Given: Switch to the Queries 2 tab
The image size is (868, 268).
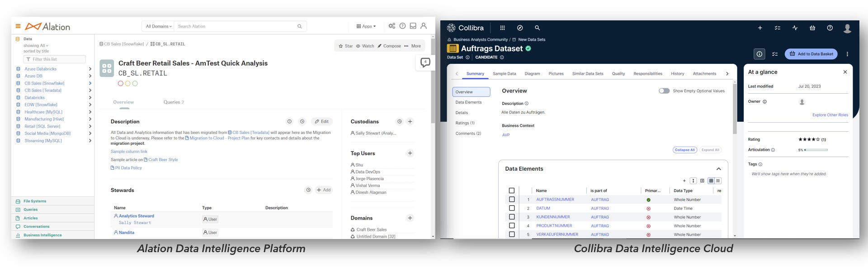Looking at the screenshot, I should [174, 102].
